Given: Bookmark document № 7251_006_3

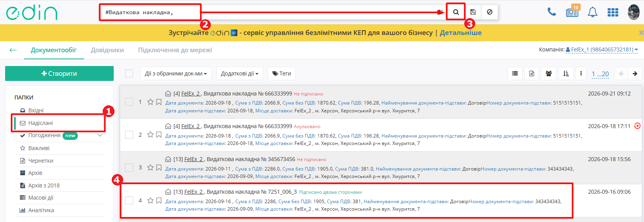Looking at the screenshot, I should [159, 200].
